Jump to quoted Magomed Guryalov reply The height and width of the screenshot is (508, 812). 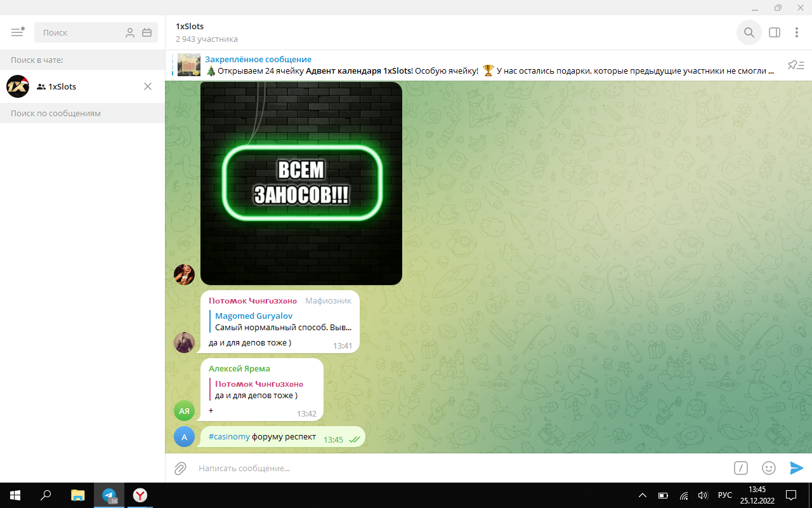[x=282, y=322]
